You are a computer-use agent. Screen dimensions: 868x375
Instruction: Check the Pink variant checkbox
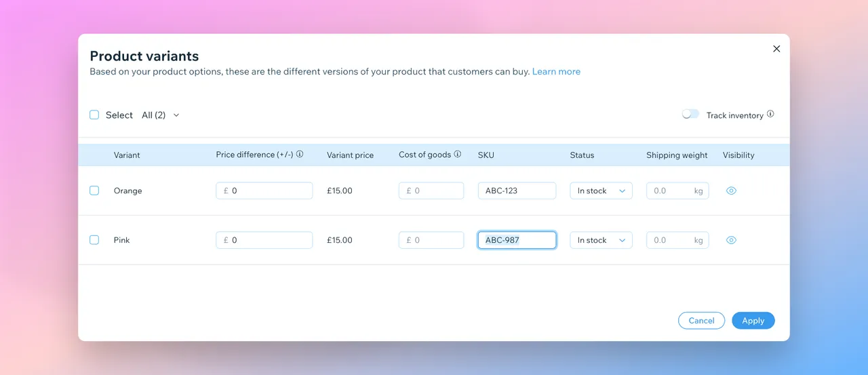click(x=94, y=240)
